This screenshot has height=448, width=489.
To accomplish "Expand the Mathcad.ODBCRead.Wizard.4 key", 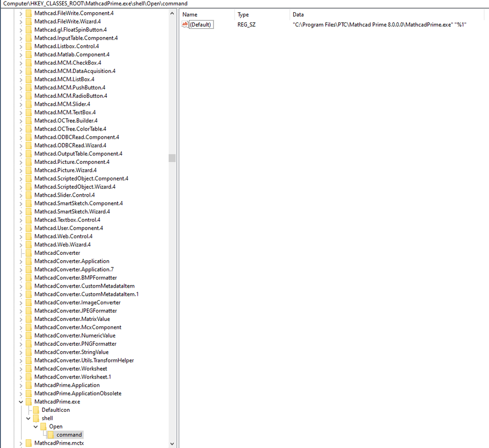I will (x=21, y=145).
